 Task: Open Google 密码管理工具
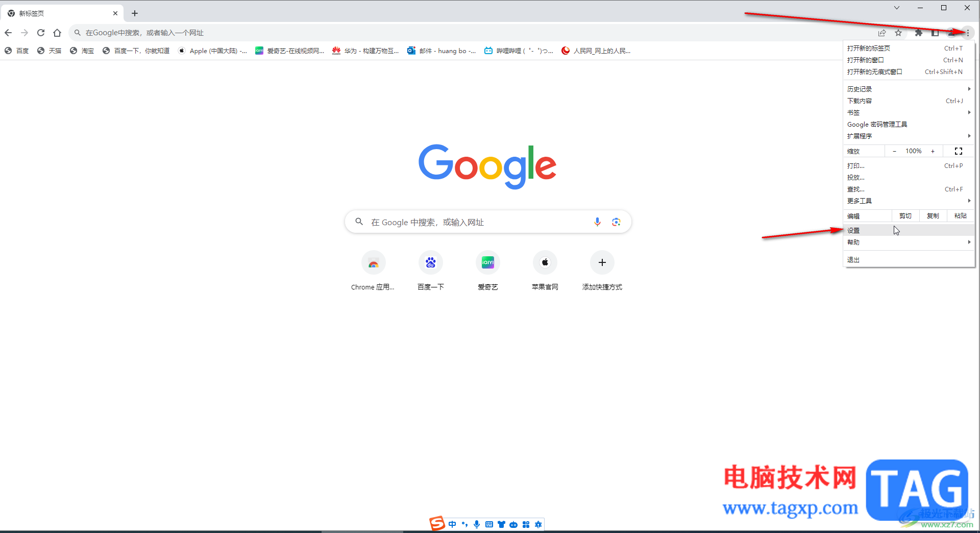909,125
